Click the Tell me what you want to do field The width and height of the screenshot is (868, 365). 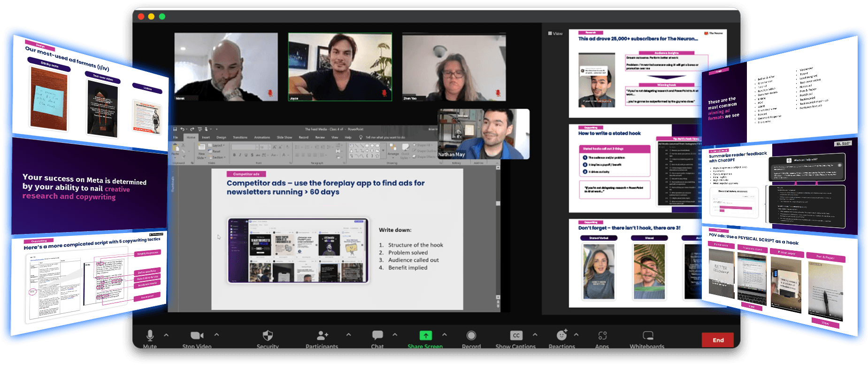tap(385, 137)
